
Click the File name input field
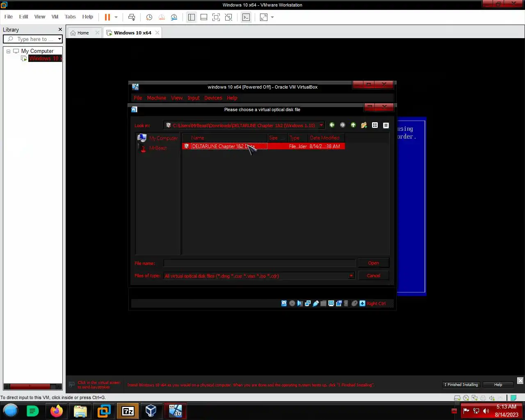coord(259,263)
